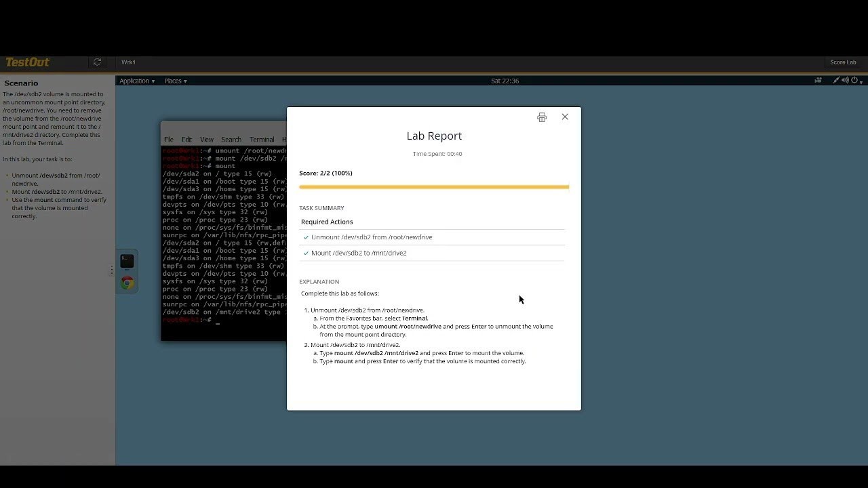Click the 'Unmount /dev/sdb2 from /root/newdrive' checked task row
This screenshot has height=488, width=868.
[x=432, y=237]
